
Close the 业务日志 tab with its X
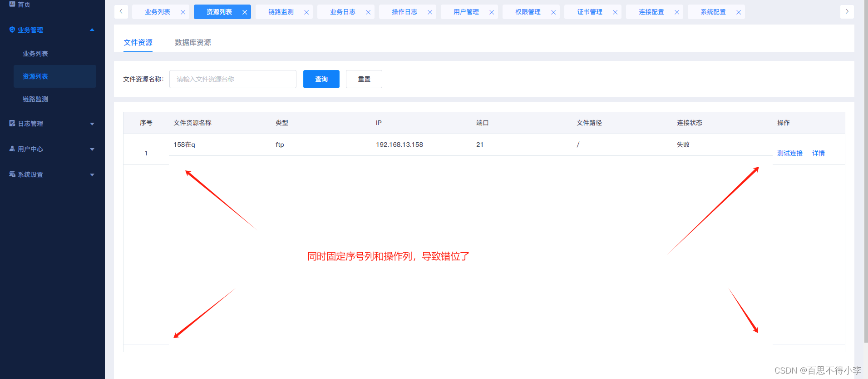pos(368,12)
